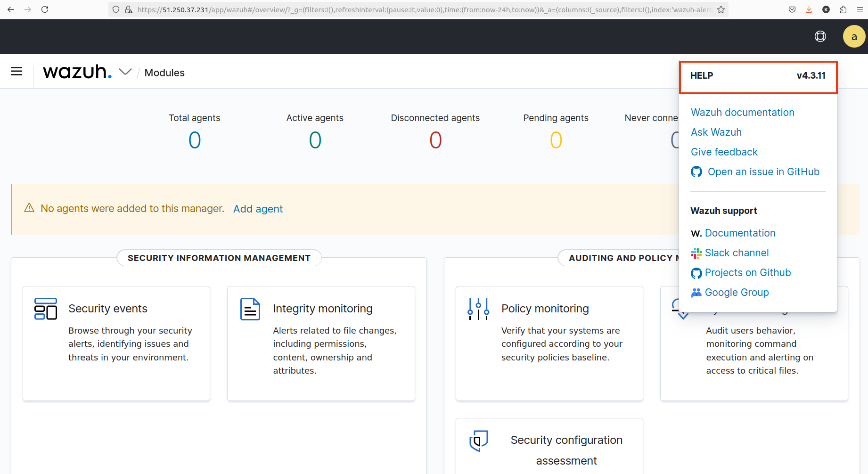Click the GitHub icon beside Projects on Github
Screen dimensions: 868x474
click(x=696, y=273)
